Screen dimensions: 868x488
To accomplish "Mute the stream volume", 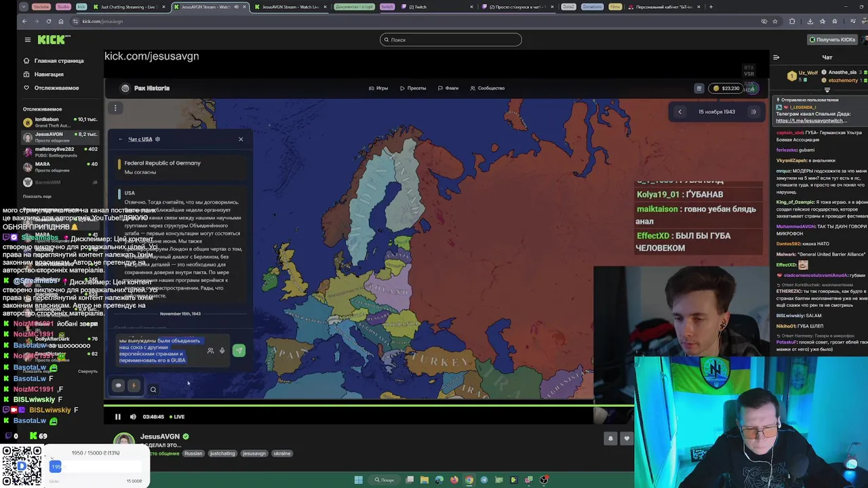I will pyautogui.click(x=133, y=417).
